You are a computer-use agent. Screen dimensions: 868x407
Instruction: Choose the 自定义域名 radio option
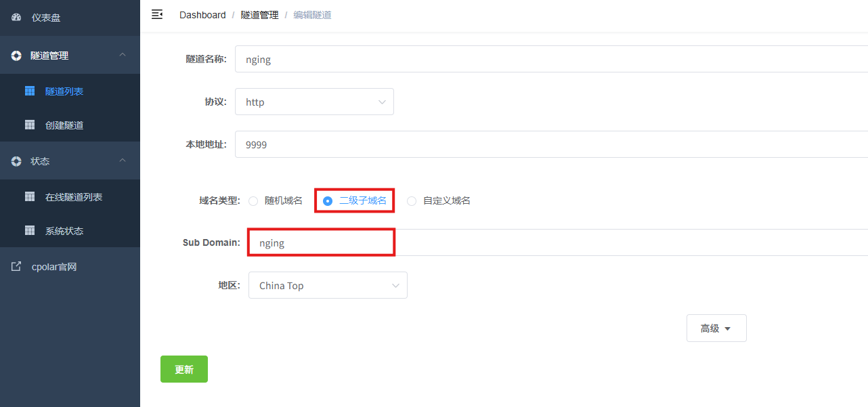[x=412, y=200]
